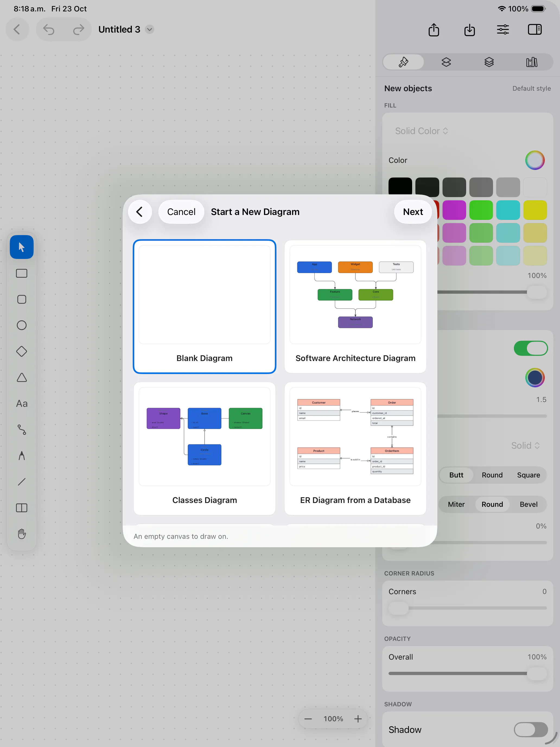The width and height of the screenshot is (560, 747).
Task: Redo the last action
Action: tap(78, 30)
